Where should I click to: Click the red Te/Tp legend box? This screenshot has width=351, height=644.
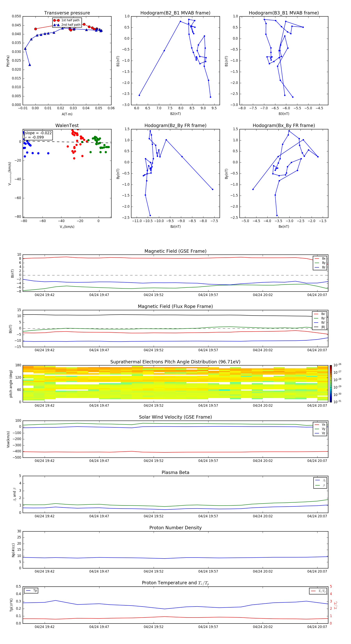[318, 591]
